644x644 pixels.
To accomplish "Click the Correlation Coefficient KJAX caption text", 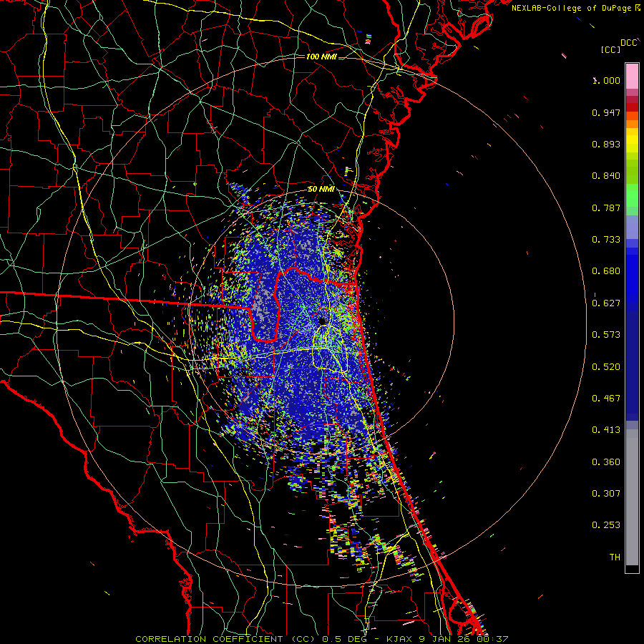I will coord(322,639).
